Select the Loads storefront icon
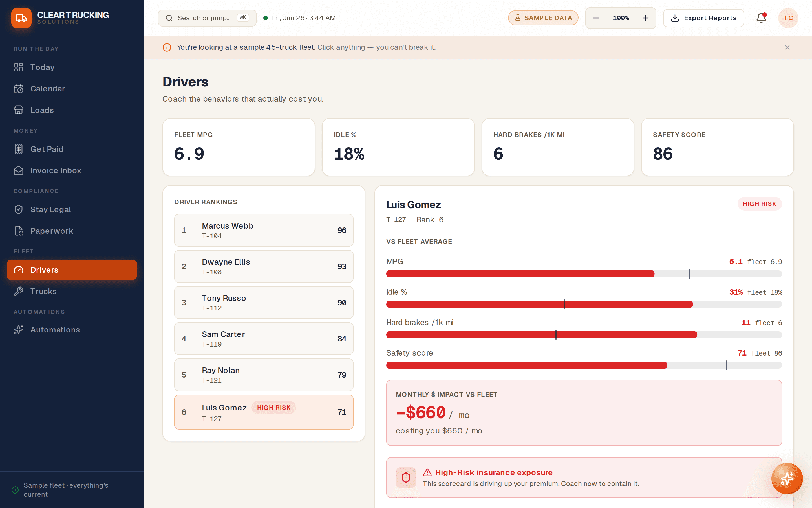The image size is (812, 508). 18,110
